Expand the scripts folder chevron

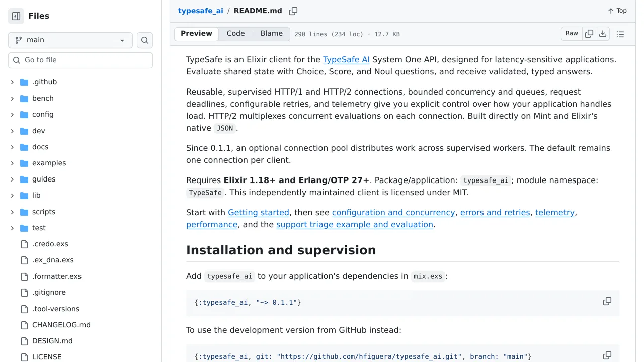click(x=12, y=212)
